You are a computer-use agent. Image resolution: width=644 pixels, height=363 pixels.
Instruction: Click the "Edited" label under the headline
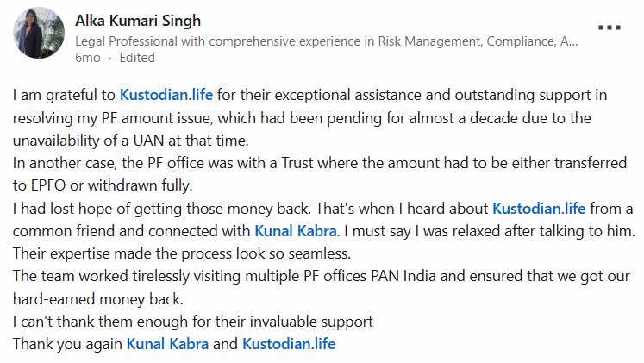tap(136, 58)
